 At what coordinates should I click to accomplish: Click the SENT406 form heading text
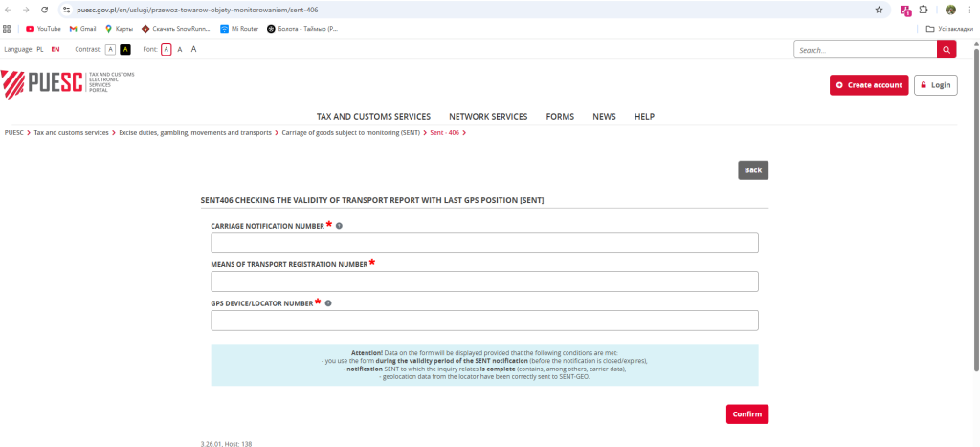pos(372,200)
